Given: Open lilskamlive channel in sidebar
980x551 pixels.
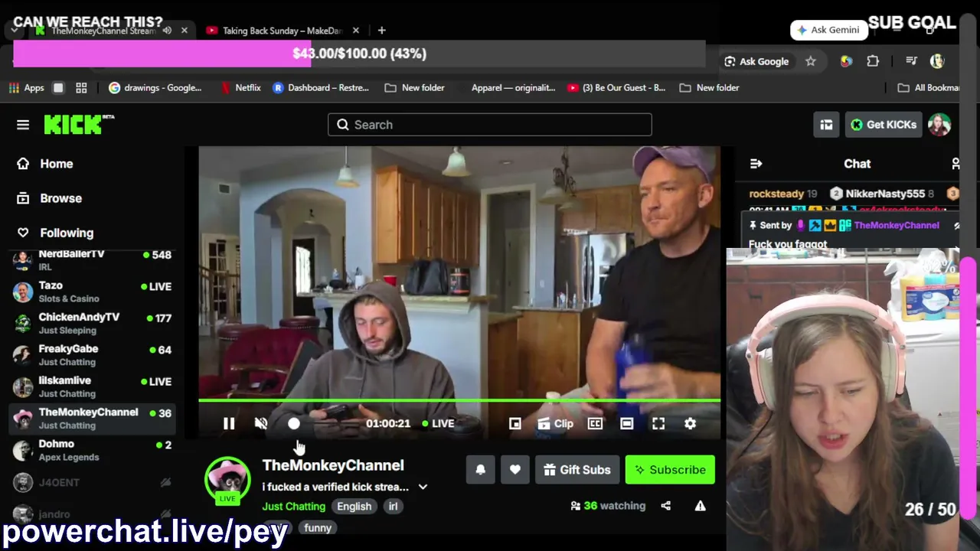Looking at the screenshot, I should 93,386.
